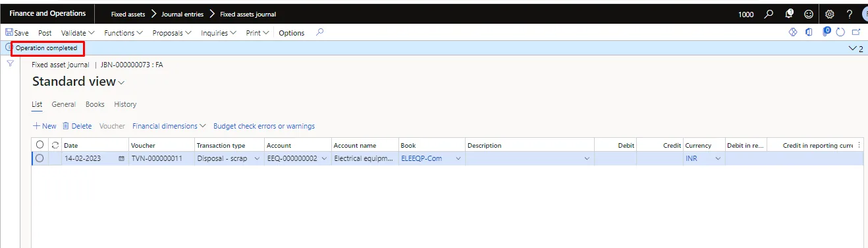Open the global search magnifier in top bar

point(769,14)
